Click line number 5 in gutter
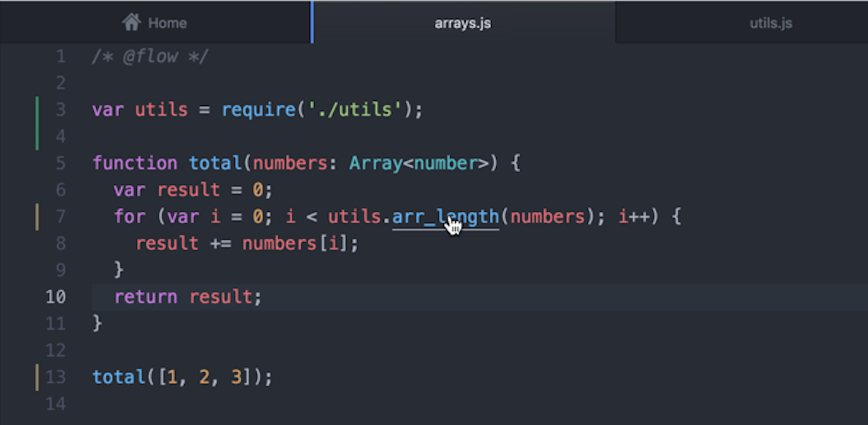 click(x=59, y=163)
